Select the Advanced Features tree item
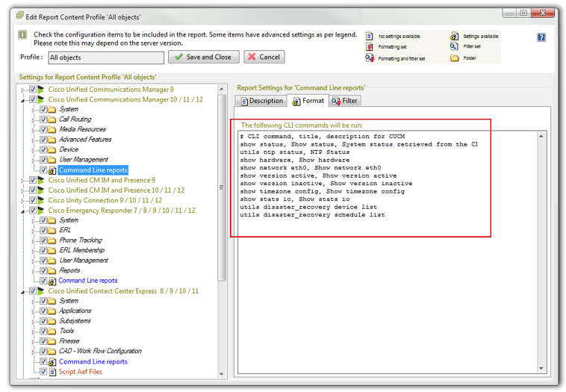 tap(85, 140)
